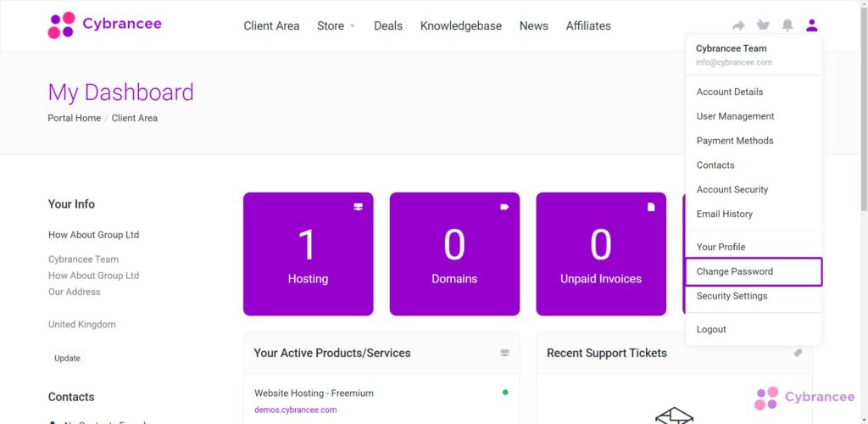Screen dimensions: 868x424
Task: Click the tag icon on Domains tile
Action: click(504, 207)
